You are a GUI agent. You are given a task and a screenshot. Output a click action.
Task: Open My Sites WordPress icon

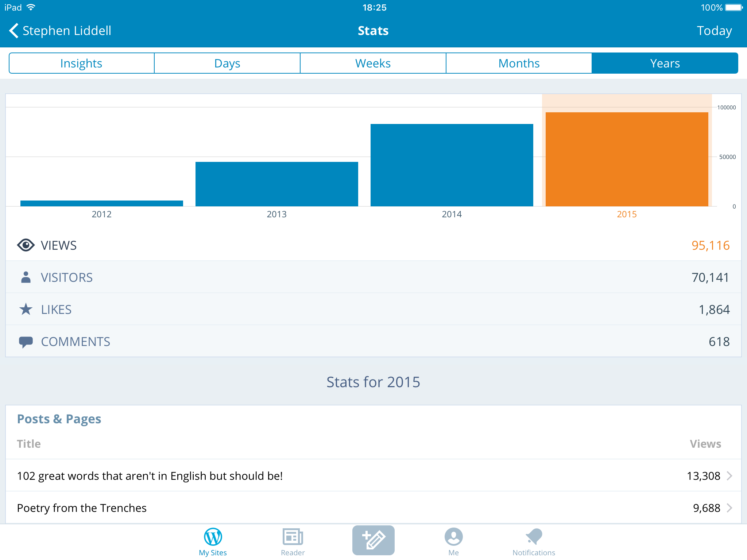[213, 537]
